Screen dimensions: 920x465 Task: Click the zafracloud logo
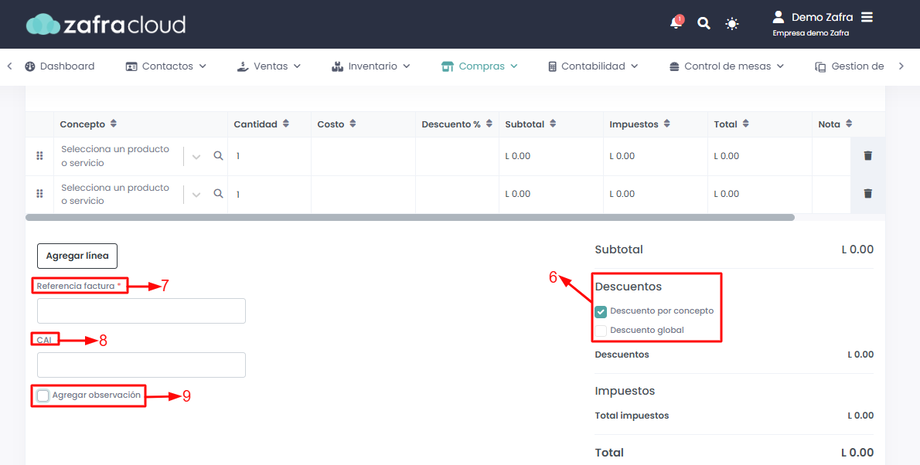pyautogui.click(x=106, y=24)
